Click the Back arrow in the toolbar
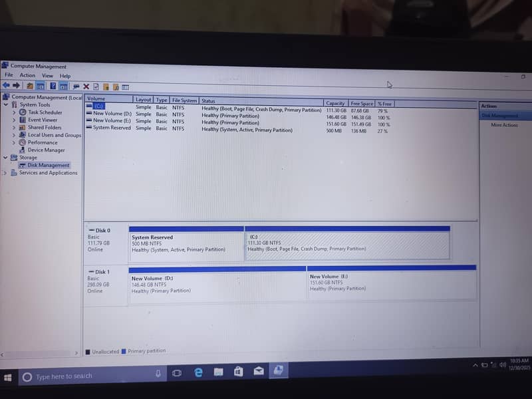The height and width of the screenshot is (399, 532). coord(6,86)
